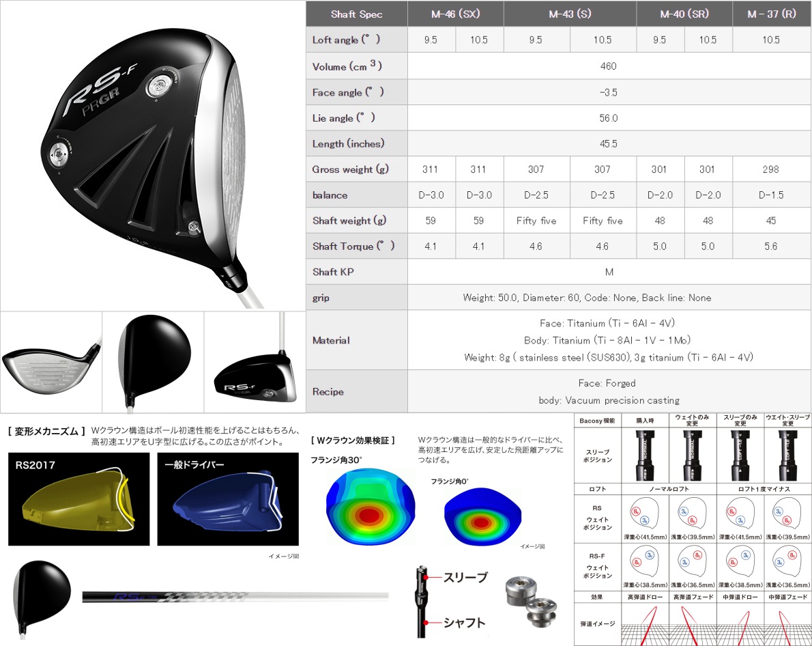Click the Shaft Spec header cell

pyautogui.click(x=357, y=14)
